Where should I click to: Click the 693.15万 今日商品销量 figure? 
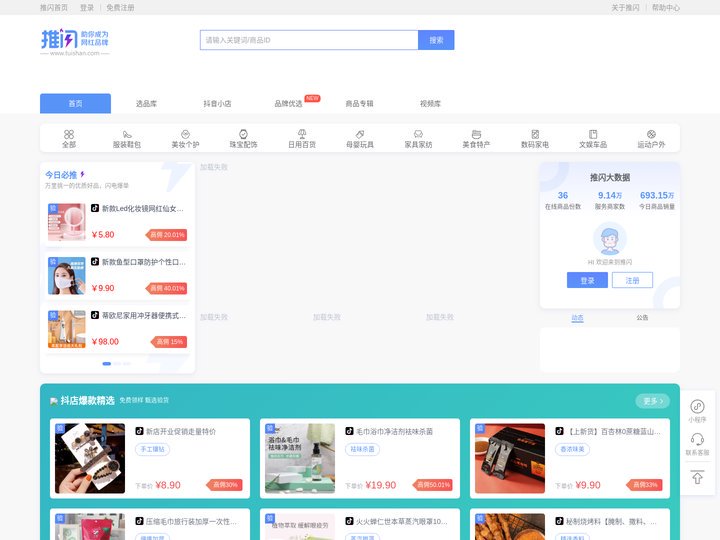[x=657, y=195]
